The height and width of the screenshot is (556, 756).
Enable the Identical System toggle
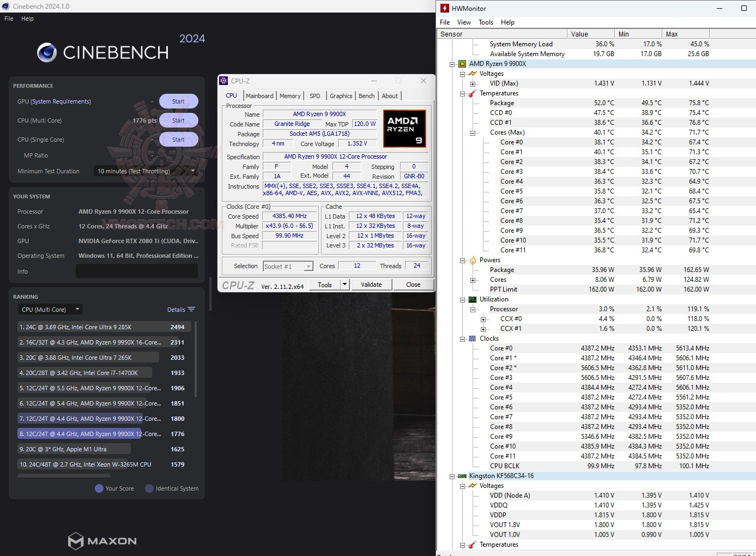[x=149, y=488]
